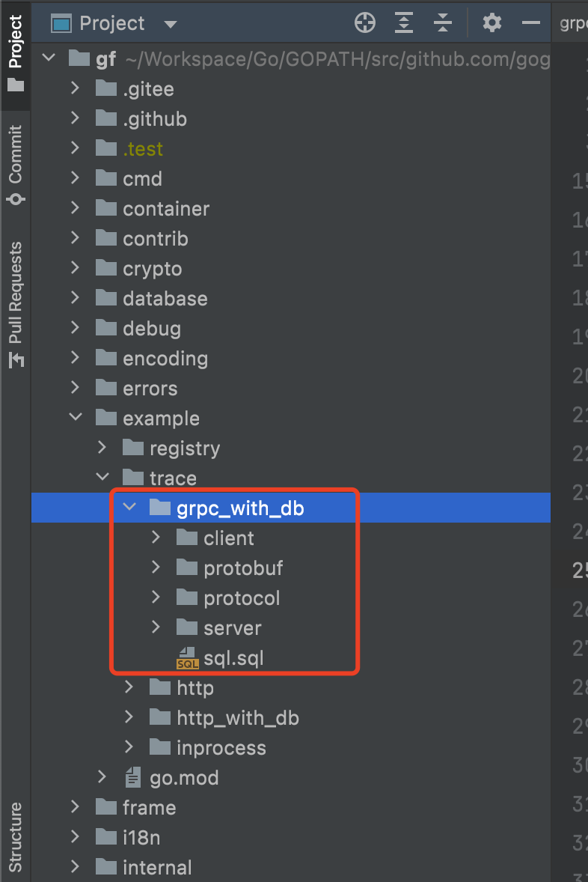This screenshot has height=882, width=588.
Task: Click the go.mod file icon
Action: tap(133, 778)
